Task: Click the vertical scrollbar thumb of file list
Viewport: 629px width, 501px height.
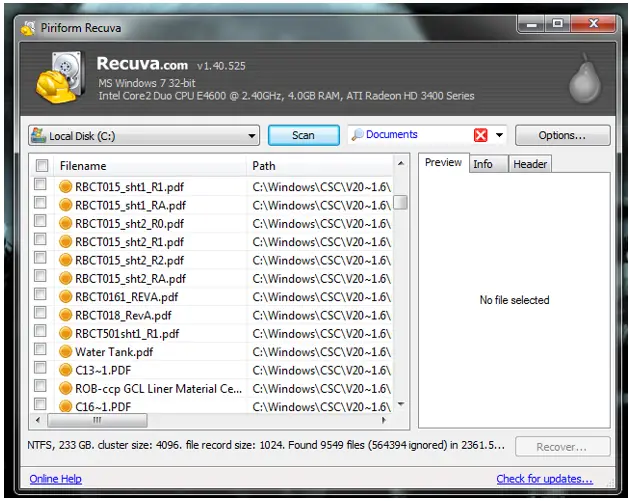Action: click(400, 202)
